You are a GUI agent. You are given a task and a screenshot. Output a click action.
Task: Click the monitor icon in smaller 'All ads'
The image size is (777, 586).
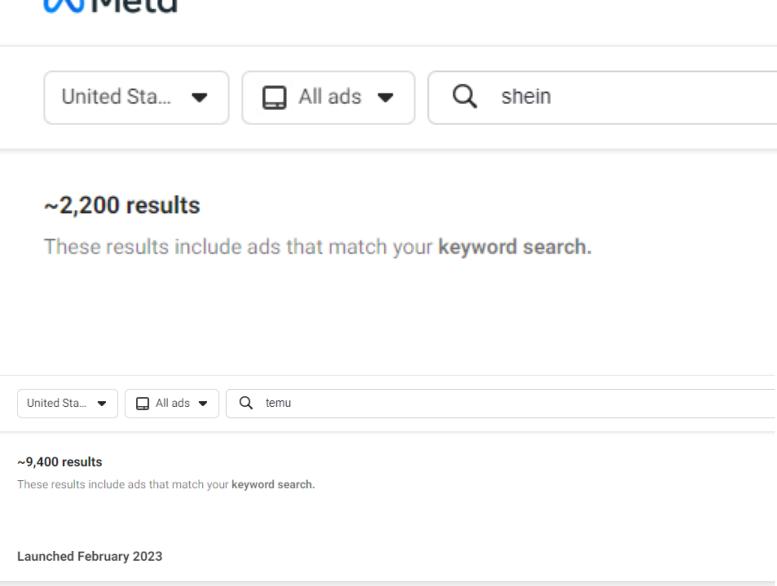pyautogui.click(x=141, y=404)
